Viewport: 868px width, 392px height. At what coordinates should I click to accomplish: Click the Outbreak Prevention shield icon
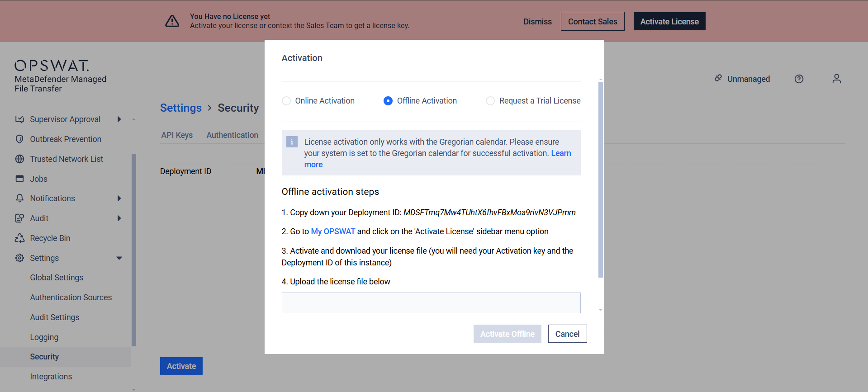(19, 139)
